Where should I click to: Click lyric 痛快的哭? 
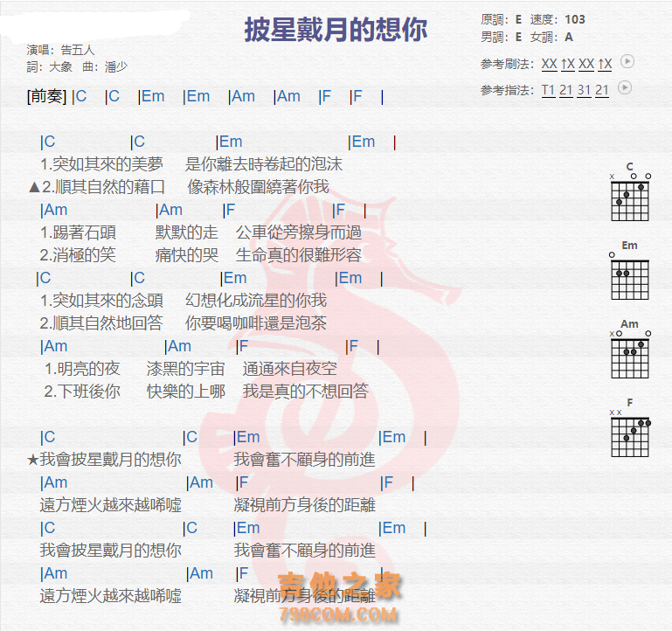pos(186,255)
